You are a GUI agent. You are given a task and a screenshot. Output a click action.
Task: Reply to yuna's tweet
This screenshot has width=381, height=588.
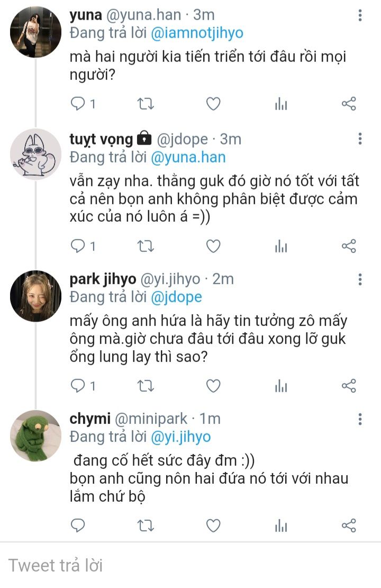pos(78,104)
